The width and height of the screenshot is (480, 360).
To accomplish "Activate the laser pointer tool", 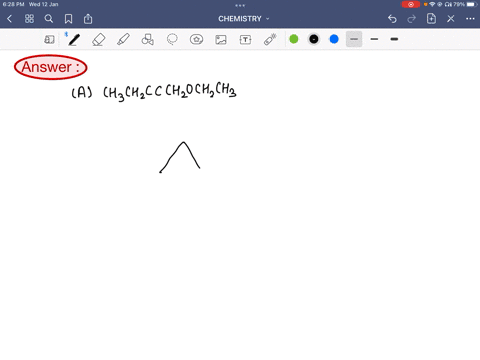I will 270,39.
